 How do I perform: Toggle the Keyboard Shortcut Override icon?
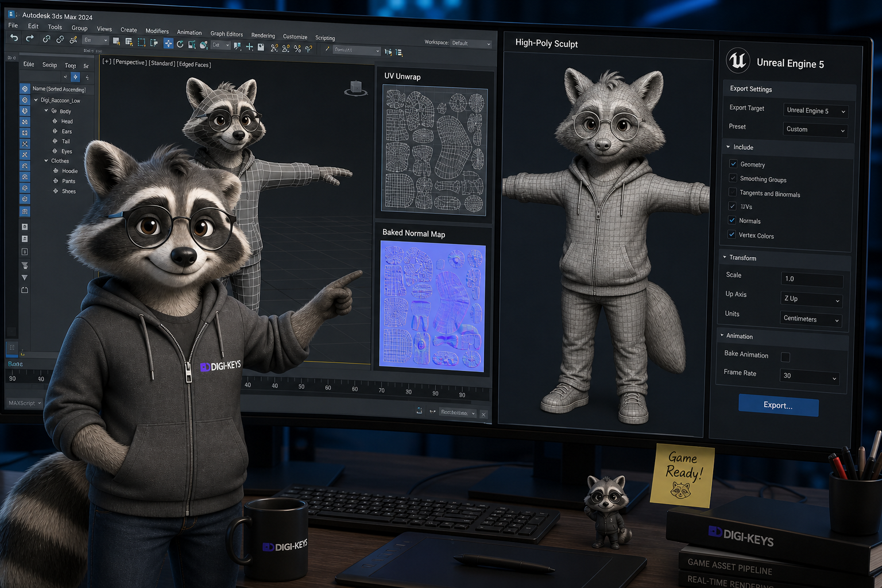(x=261, y=47)
